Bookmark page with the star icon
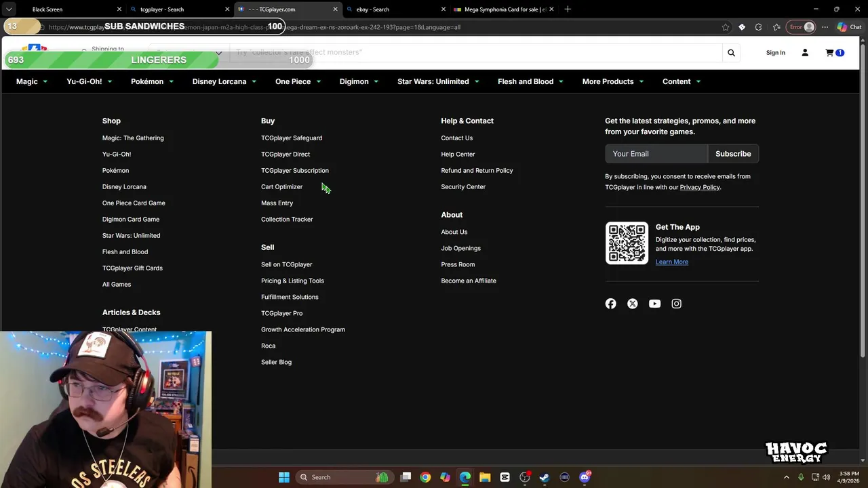The width and height of the screenshot is (868, 488). (726, 27)
